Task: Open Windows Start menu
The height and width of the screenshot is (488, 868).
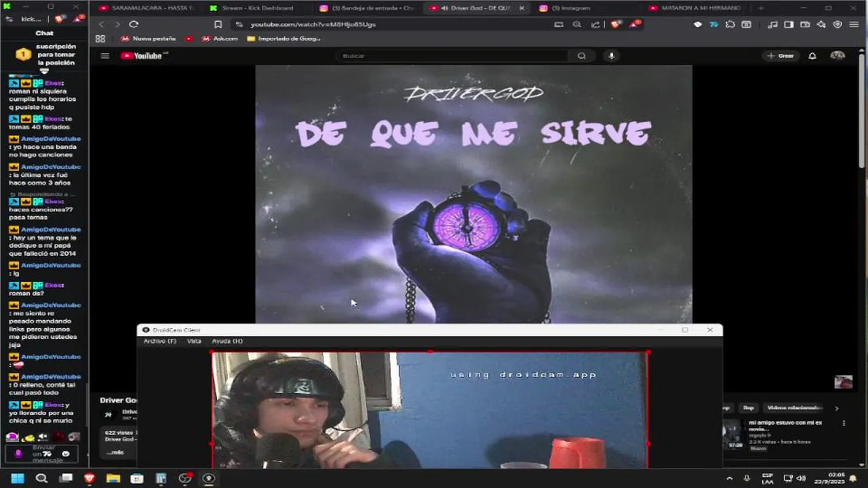Action: pyautogui.click(x=18, y=479)
